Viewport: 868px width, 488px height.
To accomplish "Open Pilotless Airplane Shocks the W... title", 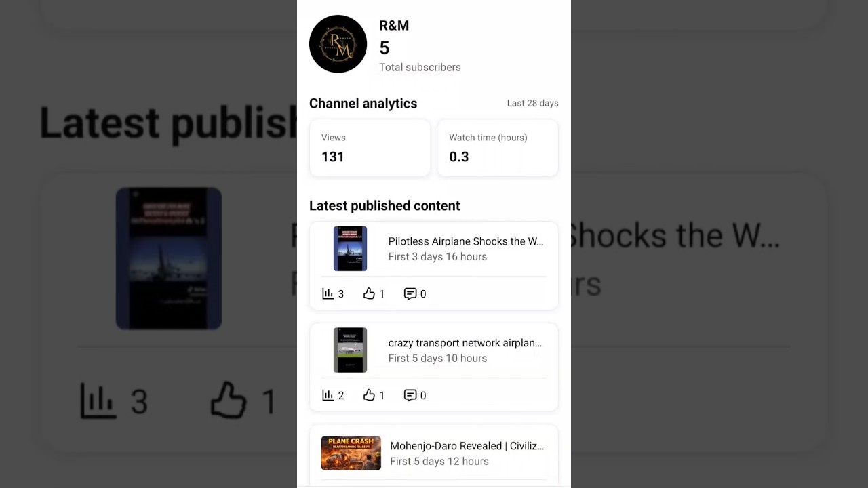I will 466,241.
